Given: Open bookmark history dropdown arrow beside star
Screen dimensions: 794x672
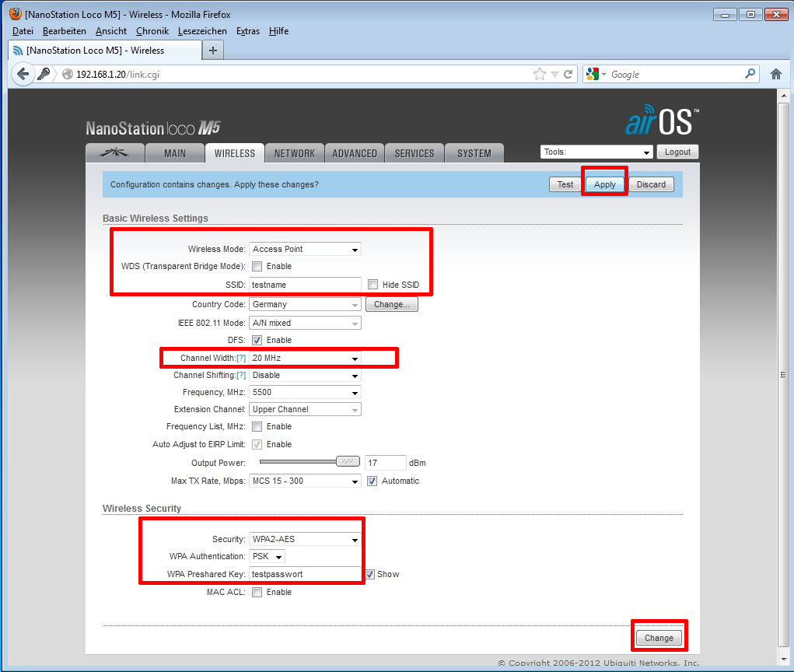Looking at the screenshot, I should click(x=554, y=75).
